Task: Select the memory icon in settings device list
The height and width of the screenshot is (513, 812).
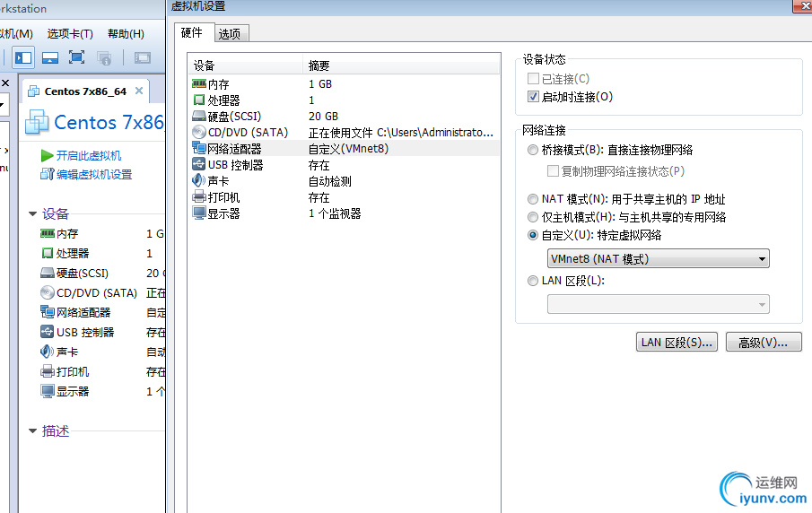Action: (199, 83)
